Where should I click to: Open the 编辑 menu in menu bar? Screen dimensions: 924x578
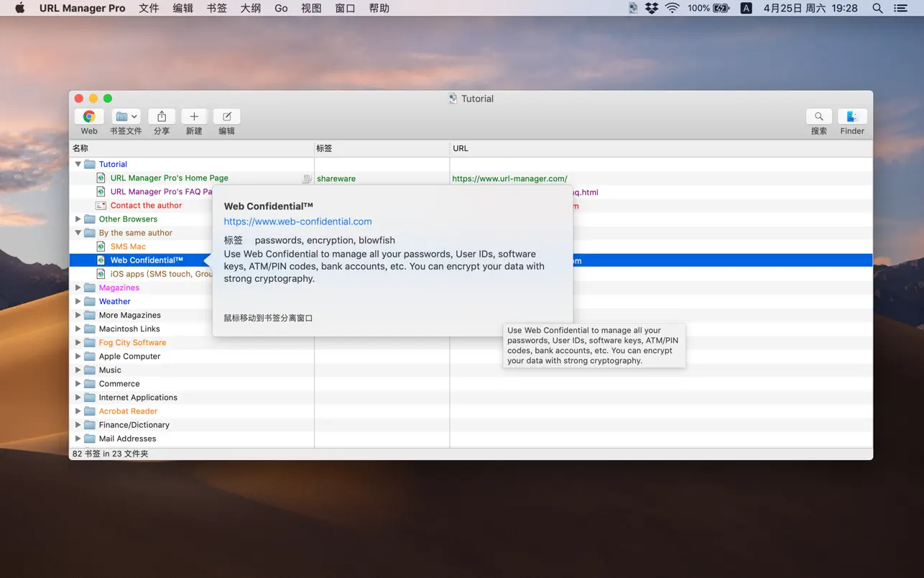(x=183, y=9)
